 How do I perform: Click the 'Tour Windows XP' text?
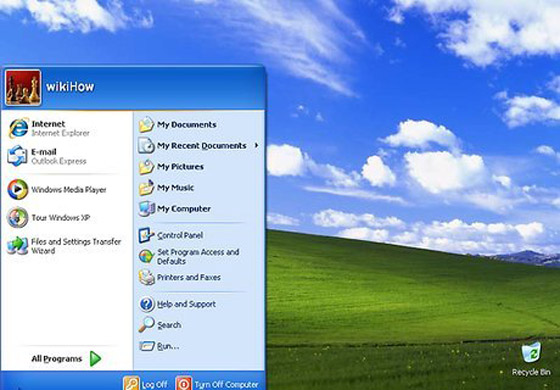coord(61,218)
